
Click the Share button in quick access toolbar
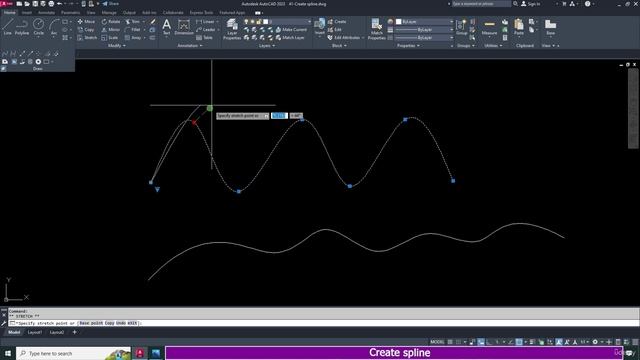pos(111,4)
